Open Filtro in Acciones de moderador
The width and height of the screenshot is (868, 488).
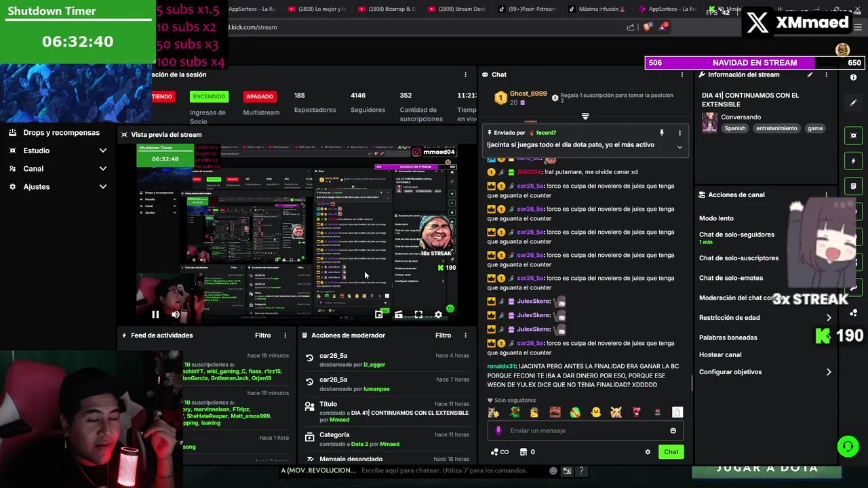coord(443,335)
